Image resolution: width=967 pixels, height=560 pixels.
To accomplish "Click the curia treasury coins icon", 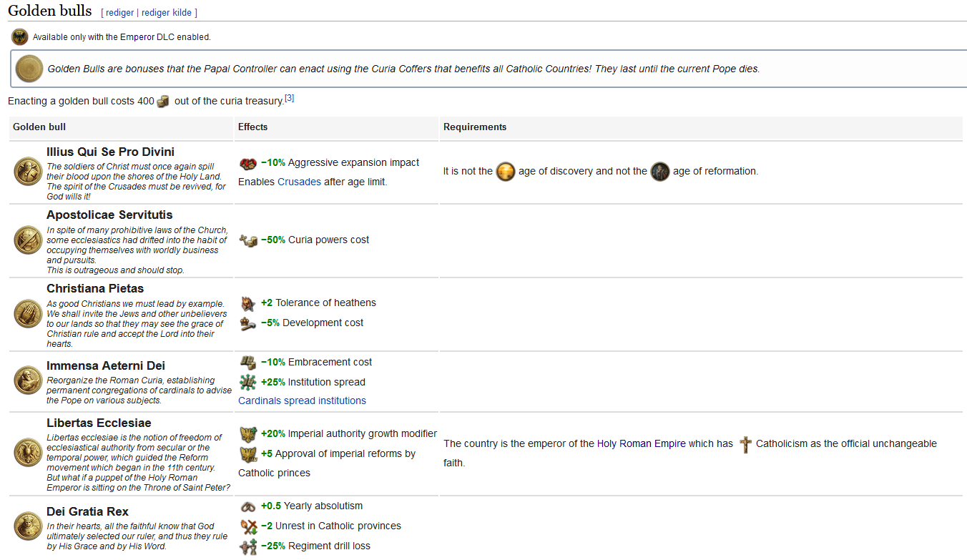I will [x=163, y=101].
